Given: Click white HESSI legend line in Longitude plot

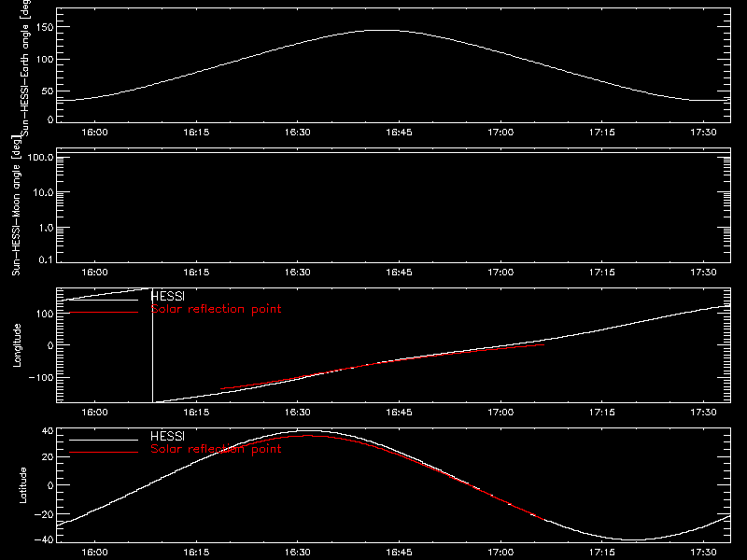Looking at the screenshot, I should point(104,300).
